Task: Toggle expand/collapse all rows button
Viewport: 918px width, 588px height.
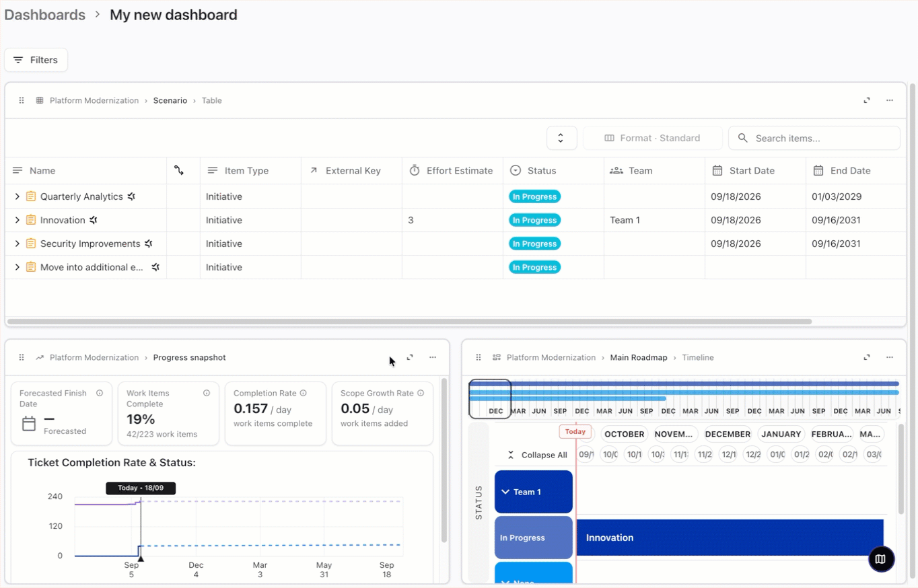Action: point(561,138)
